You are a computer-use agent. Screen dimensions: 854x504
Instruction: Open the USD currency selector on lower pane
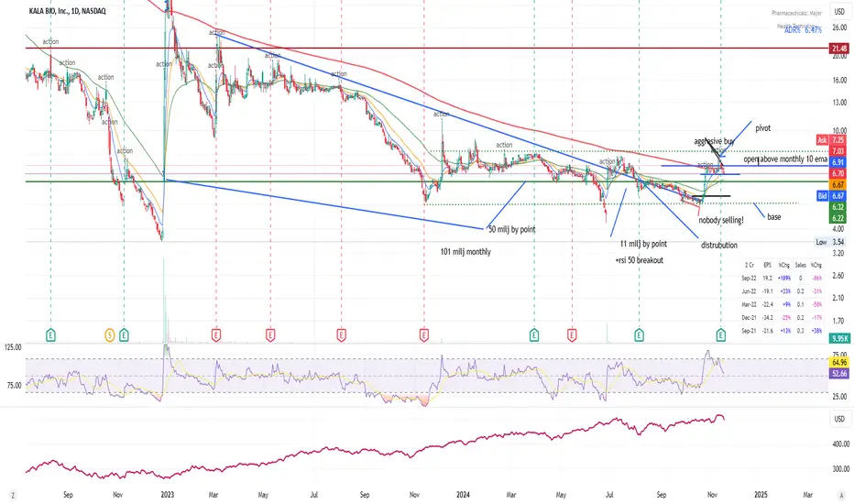point(839,419)
